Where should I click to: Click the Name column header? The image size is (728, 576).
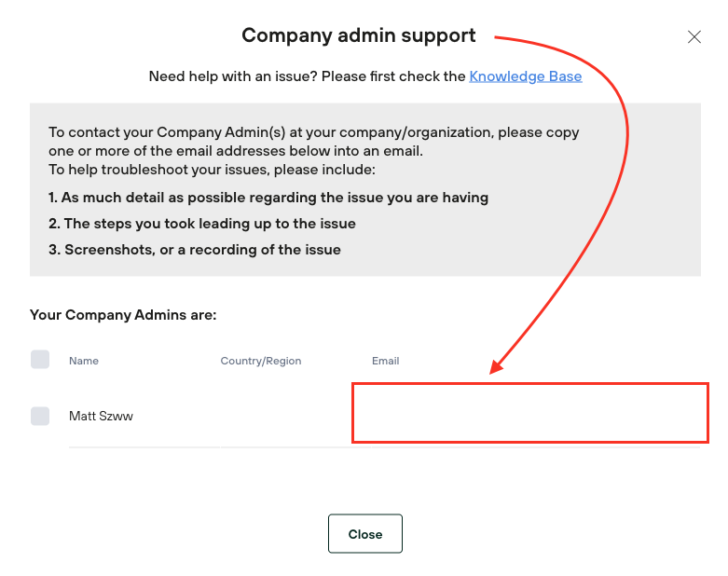pyautogui.click(x=84, y=361)
